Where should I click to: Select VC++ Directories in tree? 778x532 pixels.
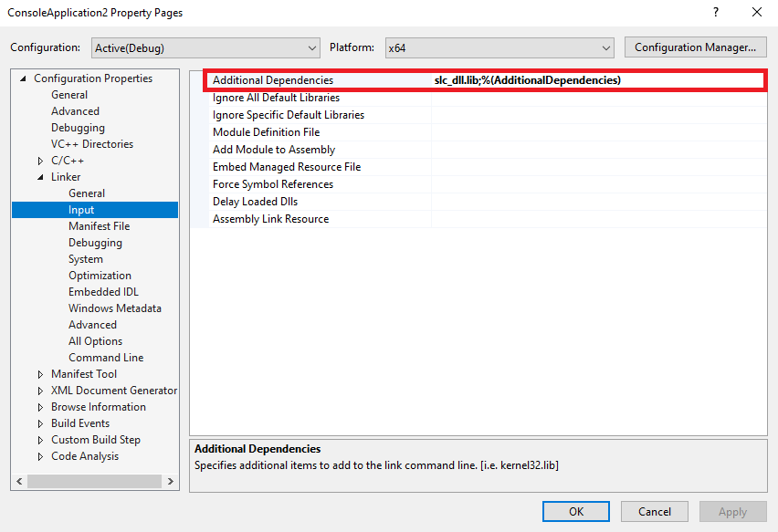pyautogui.click(x=91, y=144)
